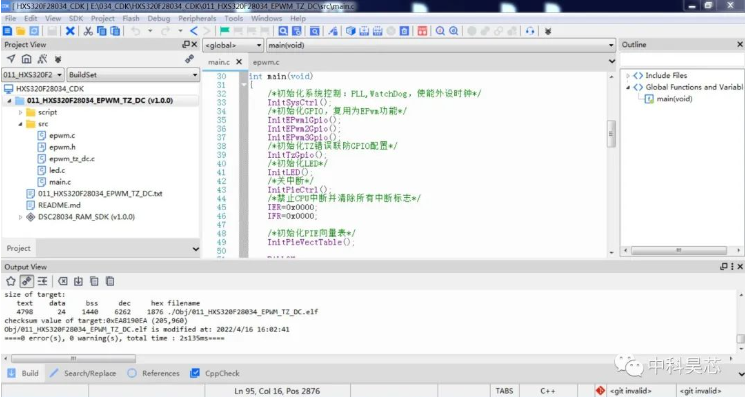Click the Cut scissors icon in toolbar
Viewport: 745px width, 397px height.
[88, 31]
